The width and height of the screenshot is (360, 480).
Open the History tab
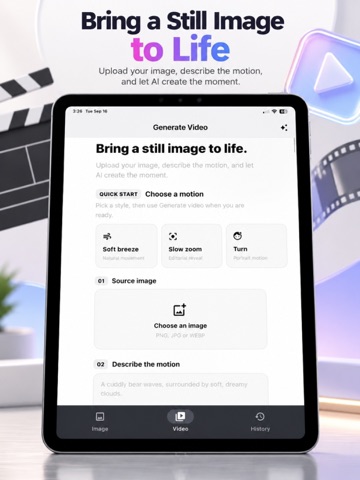260,422
